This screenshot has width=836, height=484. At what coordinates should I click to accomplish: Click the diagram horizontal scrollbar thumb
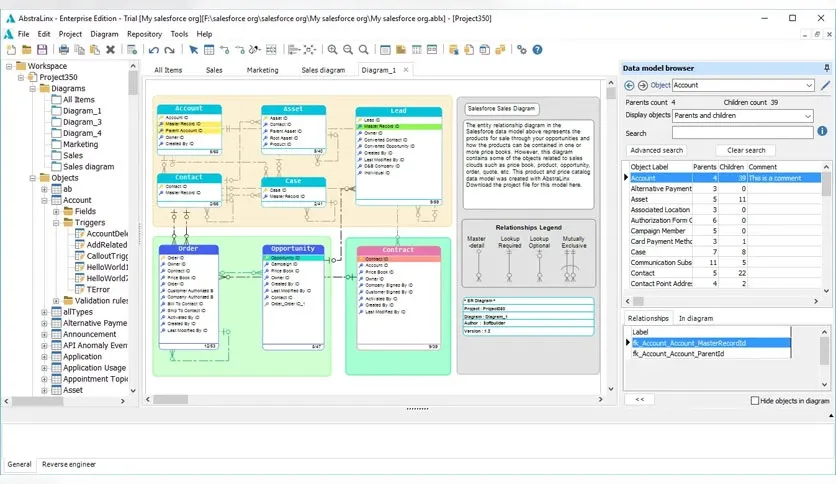(171, 399)
